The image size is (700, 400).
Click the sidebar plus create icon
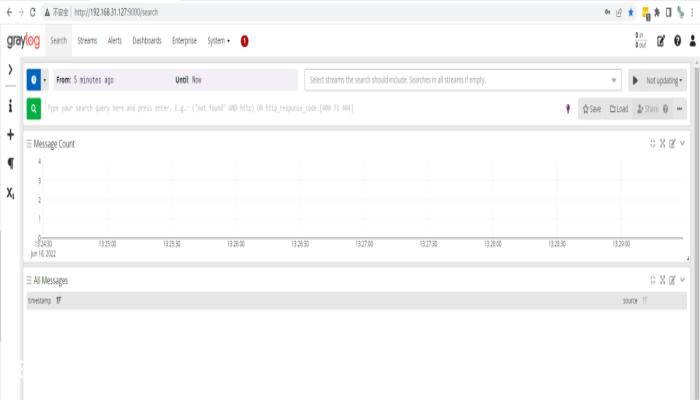tap(10, 134)
